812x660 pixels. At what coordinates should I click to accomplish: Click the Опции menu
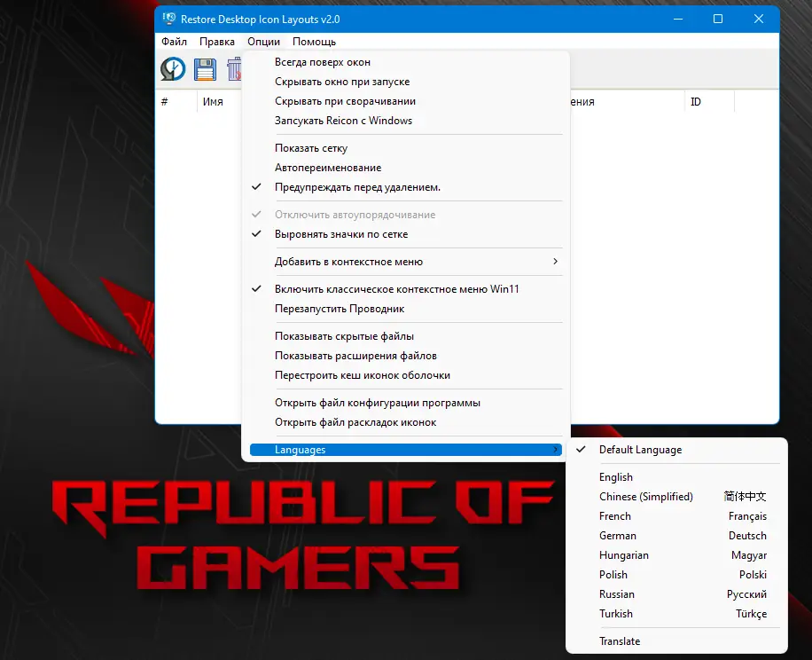tap(263, 42)
